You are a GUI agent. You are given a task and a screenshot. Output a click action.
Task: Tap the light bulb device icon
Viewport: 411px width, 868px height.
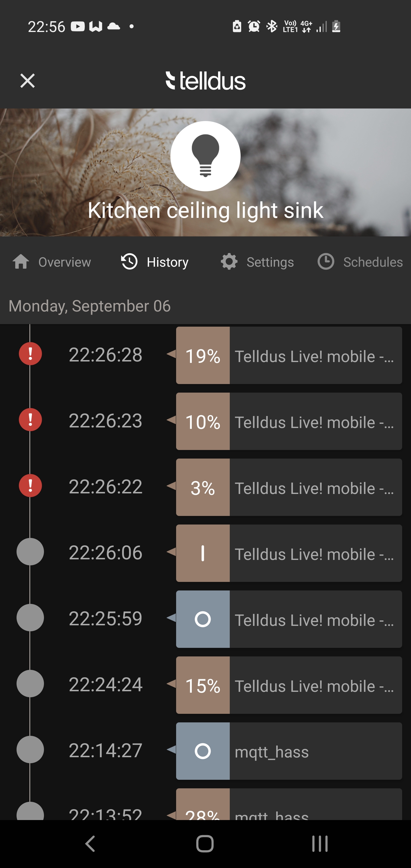(205, 156)
